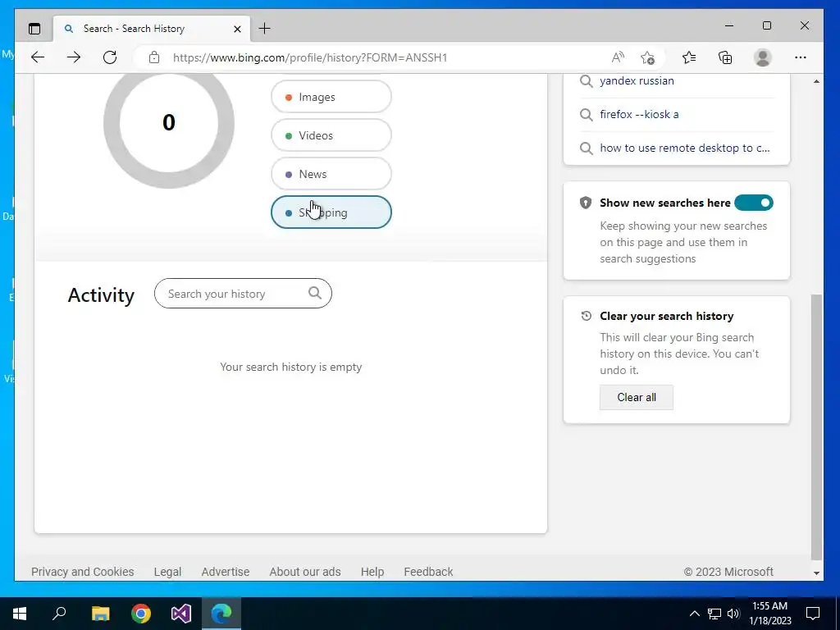Open Privacy and Cookies link
The height and width of the screenshot is (630, 840).
tap(83, 572)
